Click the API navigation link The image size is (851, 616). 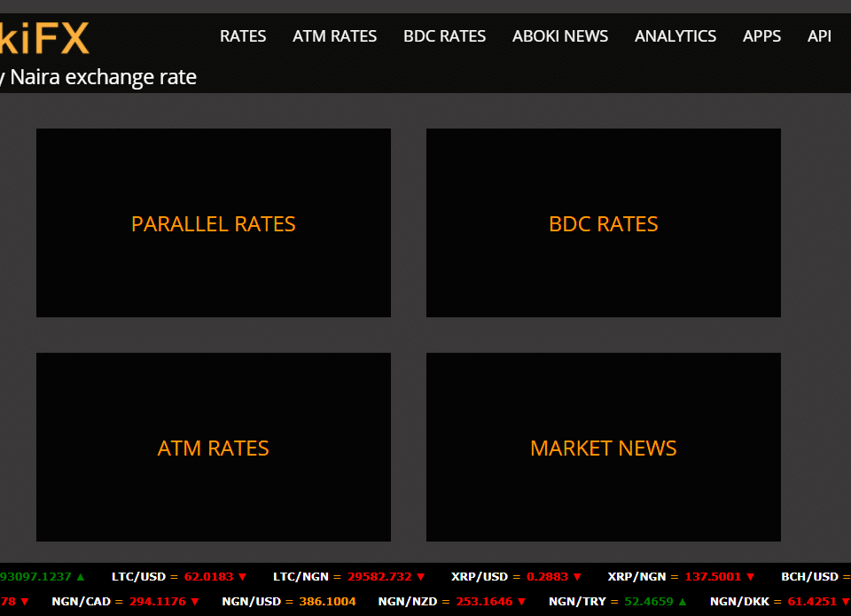(x=819, y=36)
